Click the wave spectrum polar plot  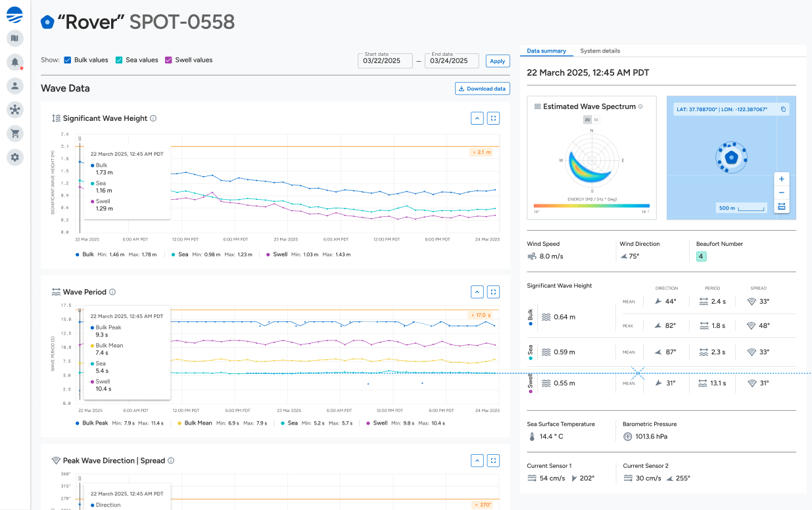[592, 160]
